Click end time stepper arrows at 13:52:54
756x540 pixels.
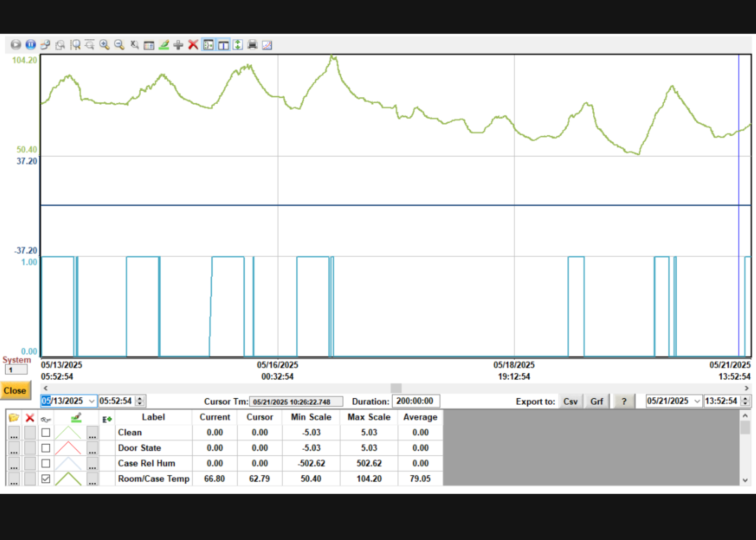(745, 401)
